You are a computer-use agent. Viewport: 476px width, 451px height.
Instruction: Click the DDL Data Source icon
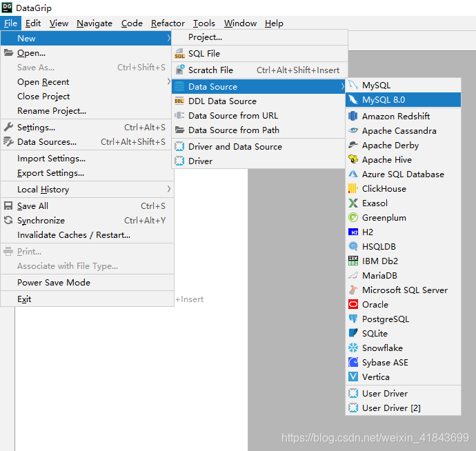179,101
